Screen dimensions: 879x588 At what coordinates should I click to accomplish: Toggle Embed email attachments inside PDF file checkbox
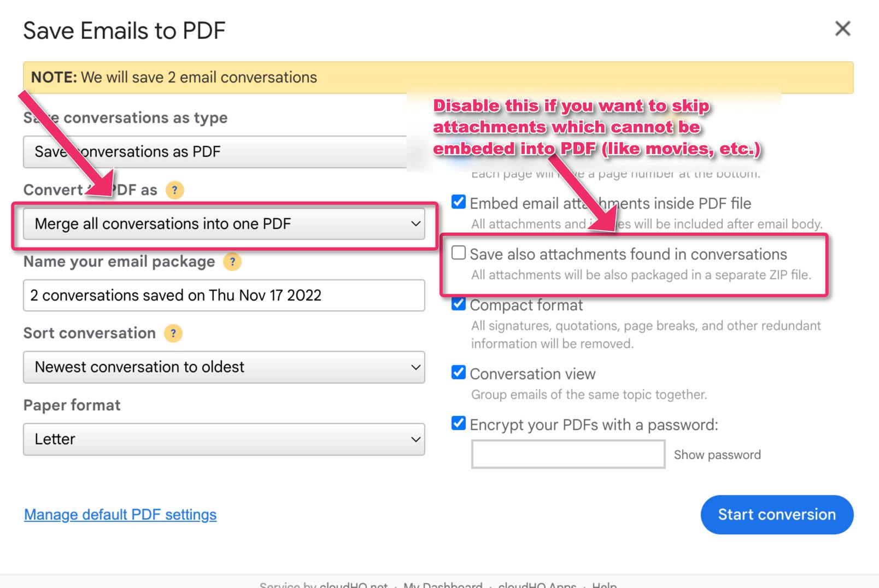point(459,202)
